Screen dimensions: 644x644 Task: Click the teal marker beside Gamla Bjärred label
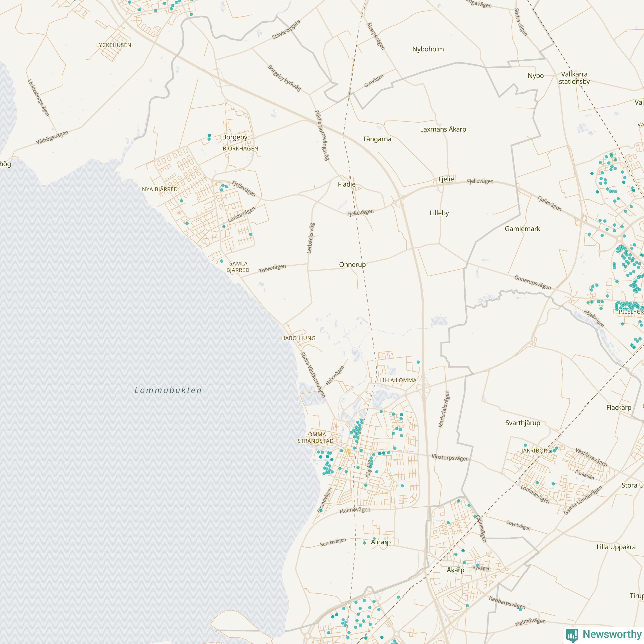click(x=222, y=261)
